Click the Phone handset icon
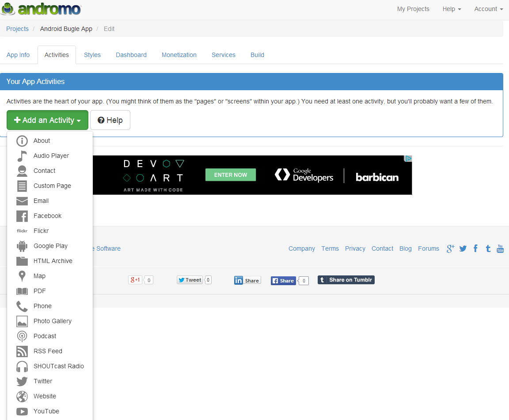This screenshot has width=509, height=420. point(22,306)
